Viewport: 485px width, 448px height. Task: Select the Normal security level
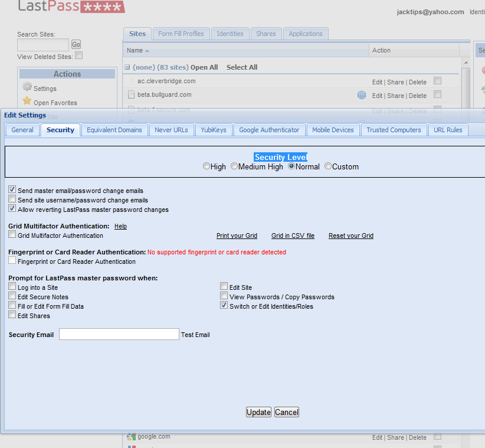tap(291, 166)
